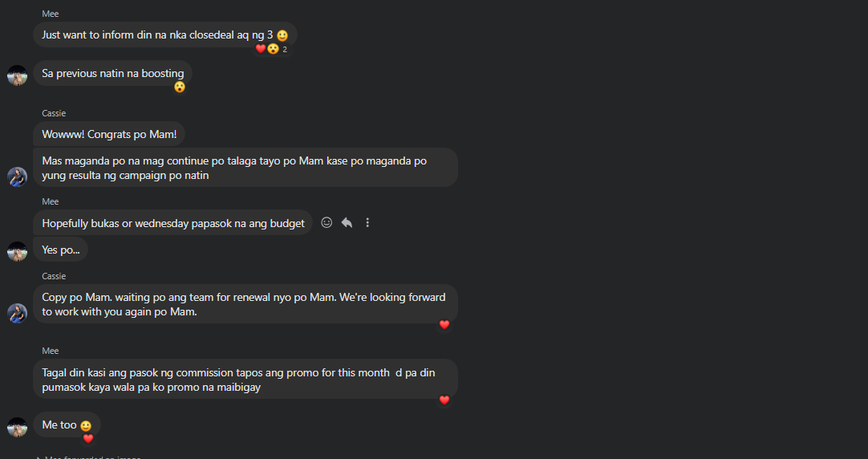868x459 pixels.
Task: Open Mee's avatar next to 'Yes po...'
Action: pyautogui.click(x=17, y=251)
